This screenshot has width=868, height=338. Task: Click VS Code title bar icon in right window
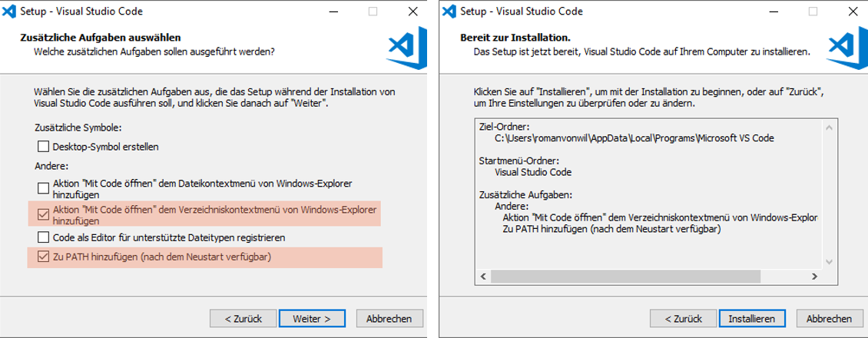click(449, 11)
